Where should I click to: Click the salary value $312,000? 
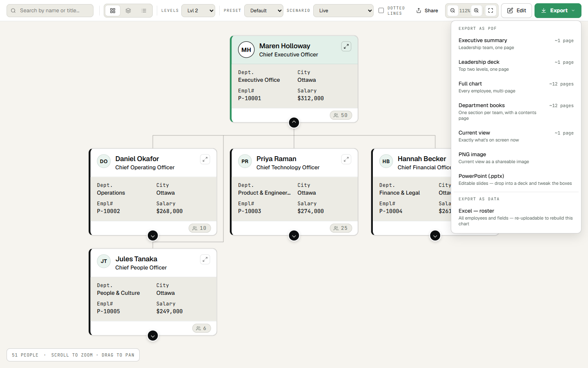(311, 99)
